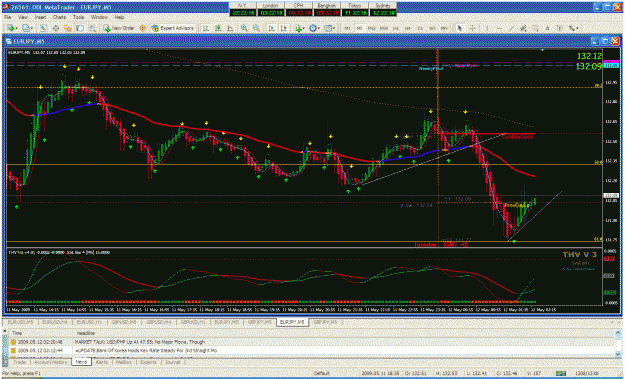Switch to the GBPUSD,H1 chart tab
Viewport: 625px width, 379px height.
(194, 322)
